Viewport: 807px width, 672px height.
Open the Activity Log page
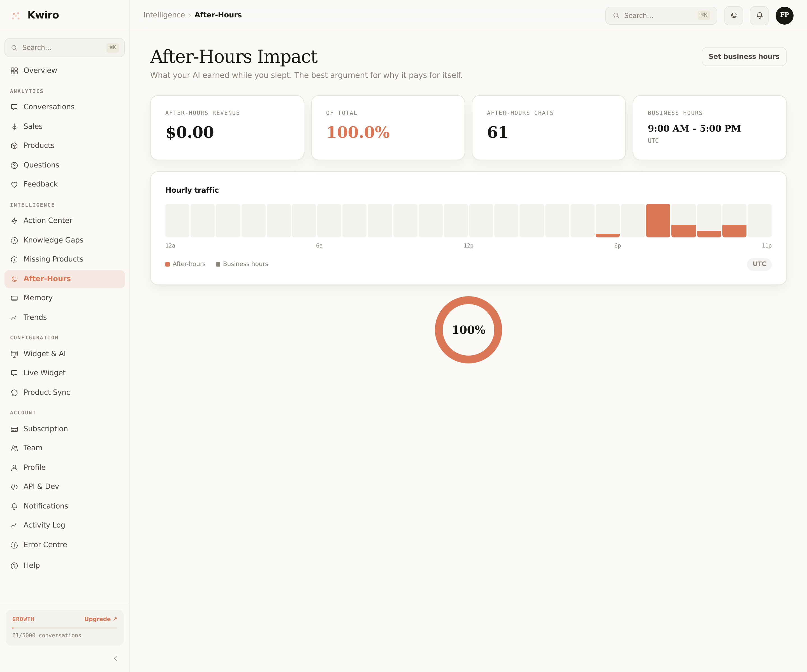[64, 525]
